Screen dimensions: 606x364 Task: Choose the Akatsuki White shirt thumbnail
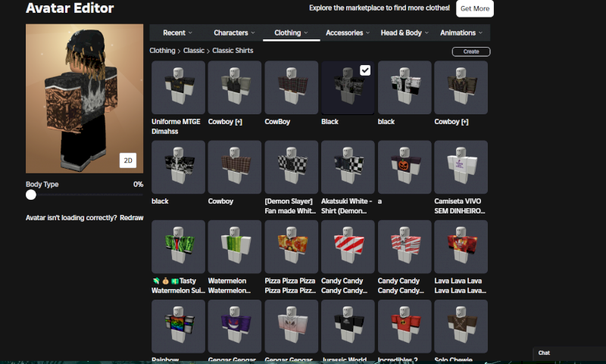click(348, 167)
